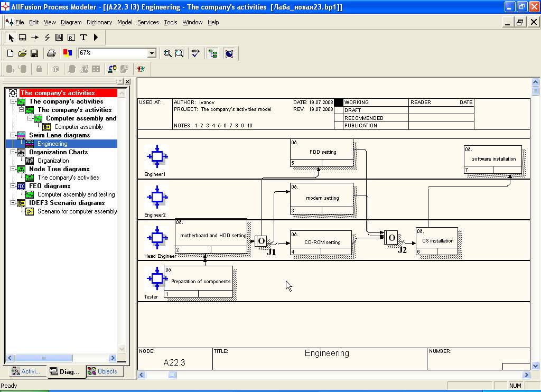Viewport: 541px width, 392px height.
Task: Save the model with diskette icon
Action: [34, 53]
